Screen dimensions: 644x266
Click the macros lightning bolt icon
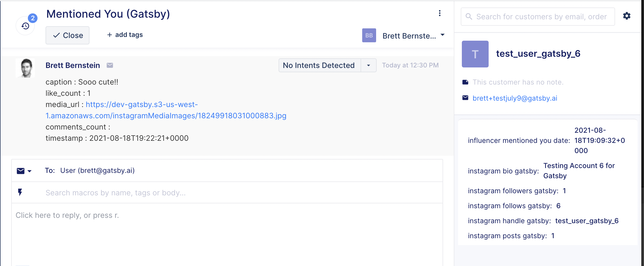coord(20,192)
